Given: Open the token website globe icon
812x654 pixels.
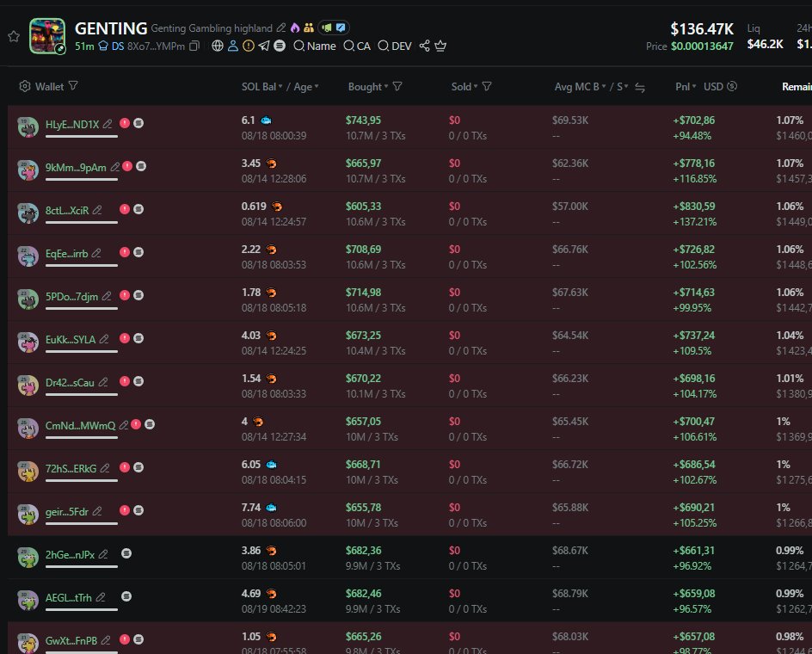Looking at the screenshot, I should pos(218,46).
